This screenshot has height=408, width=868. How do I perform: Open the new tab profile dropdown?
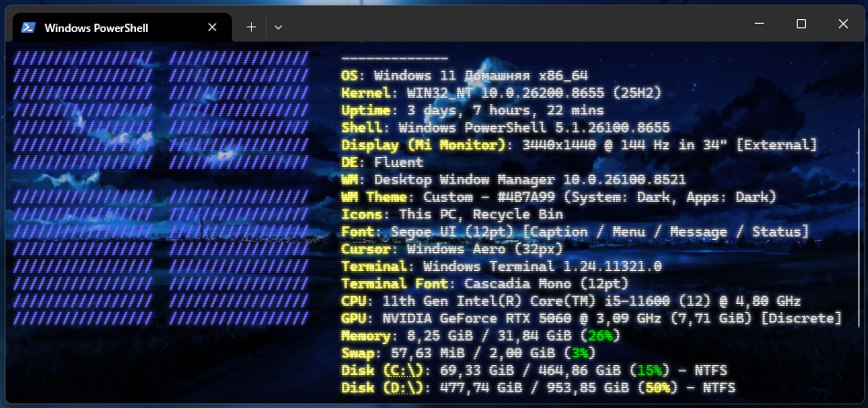[x=278, y=27]
